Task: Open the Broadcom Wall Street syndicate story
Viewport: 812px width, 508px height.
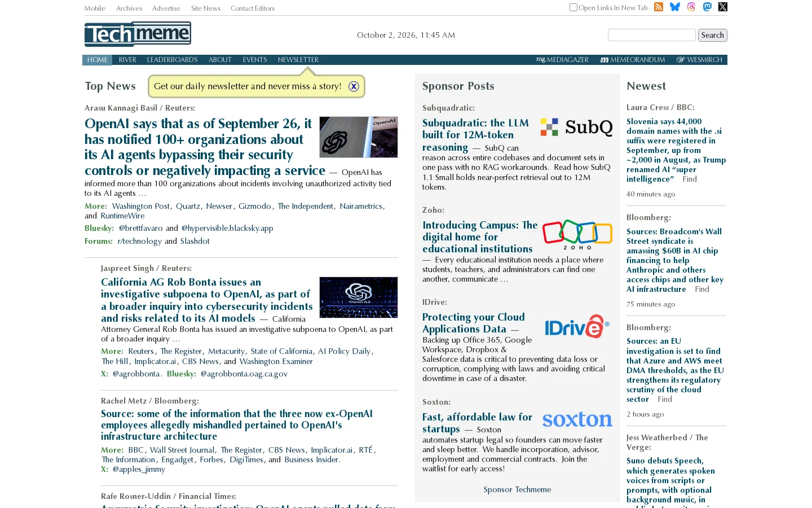Action: [x=675, y=260]
